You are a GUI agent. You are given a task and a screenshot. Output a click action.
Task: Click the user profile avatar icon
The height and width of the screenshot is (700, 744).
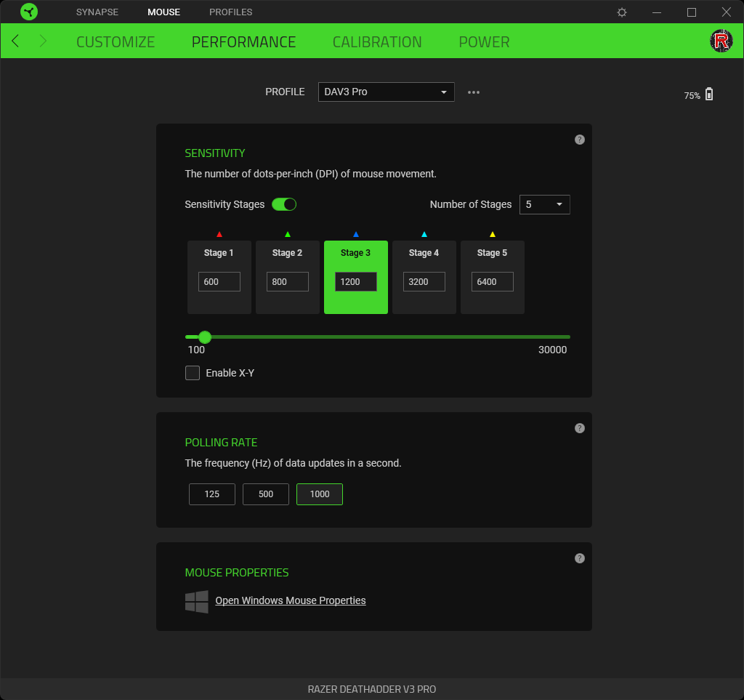pyautogui.click(x=721, y=41)
